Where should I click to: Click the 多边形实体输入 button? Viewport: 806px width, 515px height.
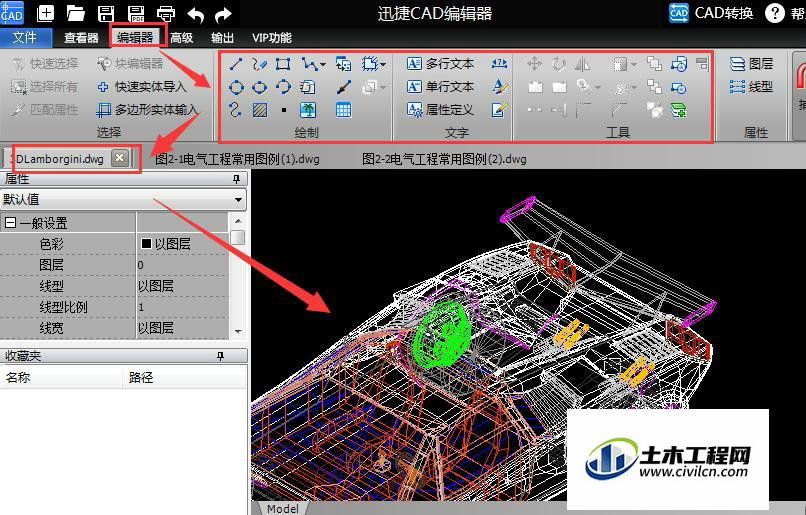pos(147,109)
